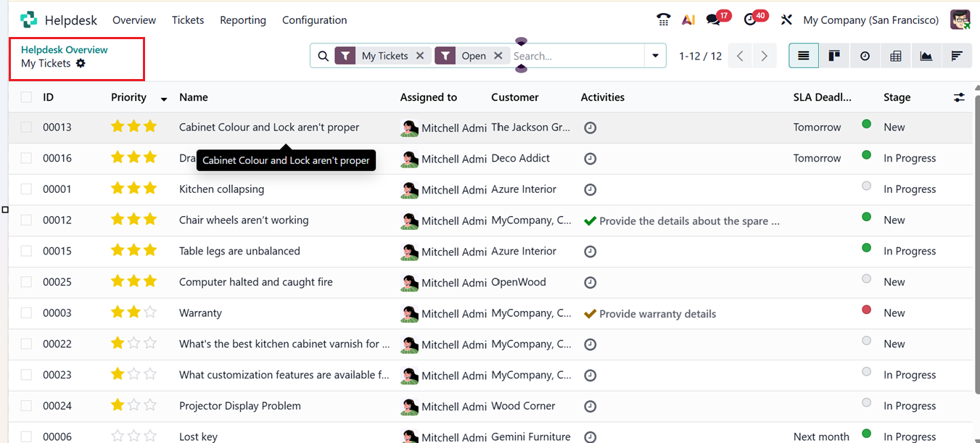Click gear icon next to My Tickets
980x443 pixels.
coord(81,63)
